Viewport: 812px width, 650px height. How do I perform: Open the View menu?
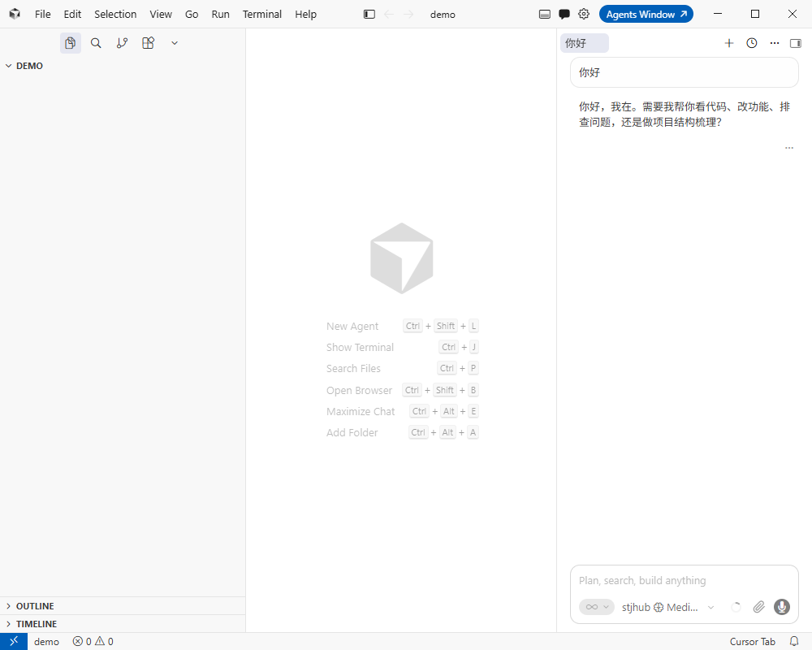tap(161, 14)
